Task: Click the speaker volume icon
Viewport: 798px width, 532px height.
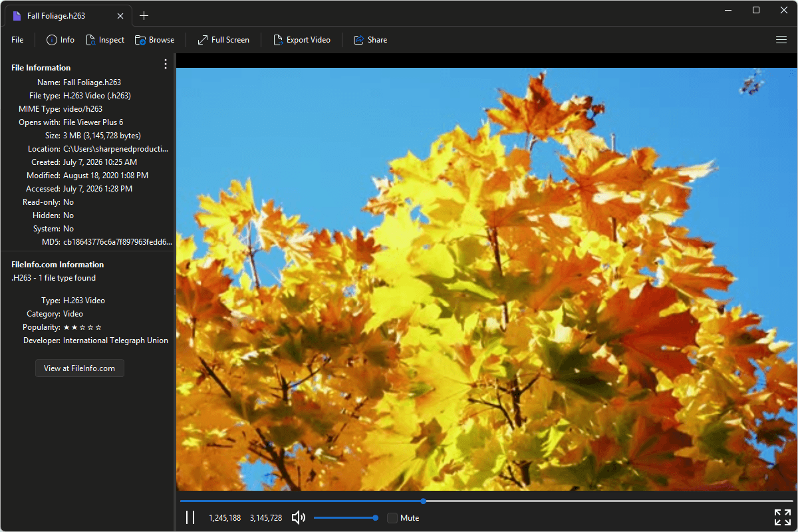Action: click(299, 517)
